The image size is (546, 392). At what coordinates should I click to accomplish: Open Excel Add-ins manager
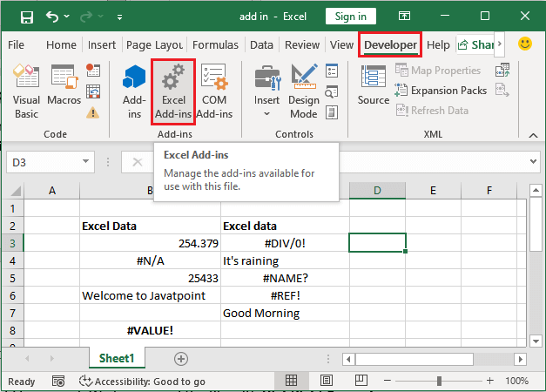173,91
